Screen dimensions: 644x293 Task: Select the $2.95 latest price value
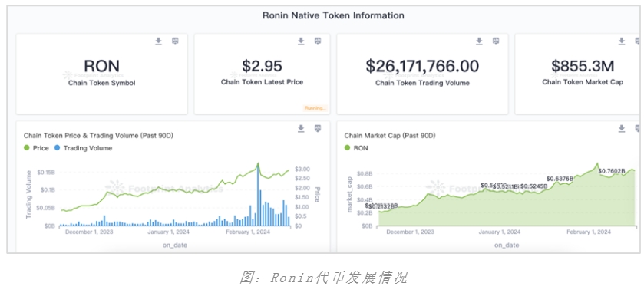(262, 66)
